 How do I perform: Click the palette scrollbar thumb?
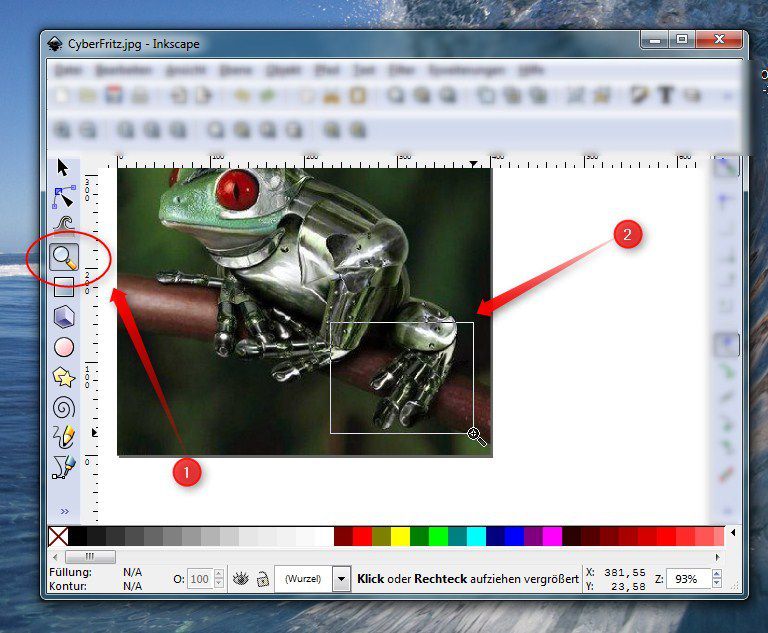(91, 557)
